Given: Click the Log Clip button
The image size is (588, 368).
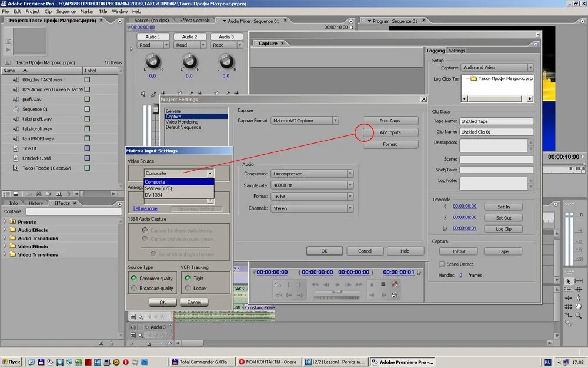Looking at the screenshot, I should (503, 228).
